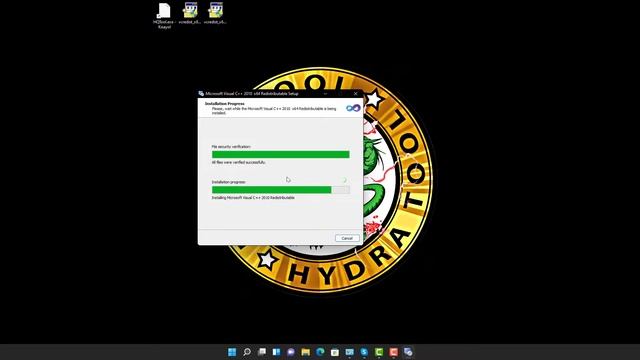Open the green C app on the taskbar
Screen dimensions: 640x360
(379, 352)
